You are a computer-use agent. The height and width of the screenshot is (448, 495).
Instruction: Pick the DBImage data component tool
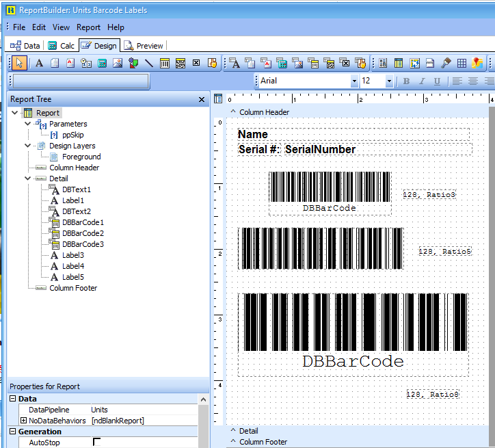[297, 63]
